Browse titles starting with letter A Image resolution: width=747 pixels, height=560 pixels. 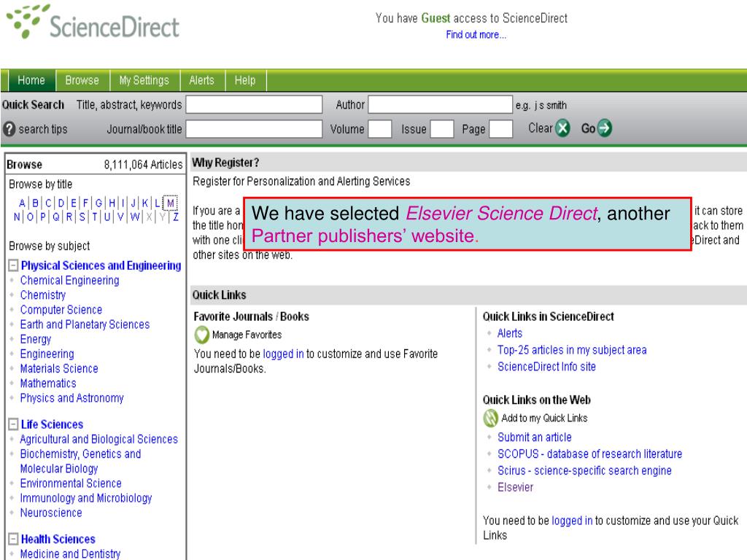22,203
